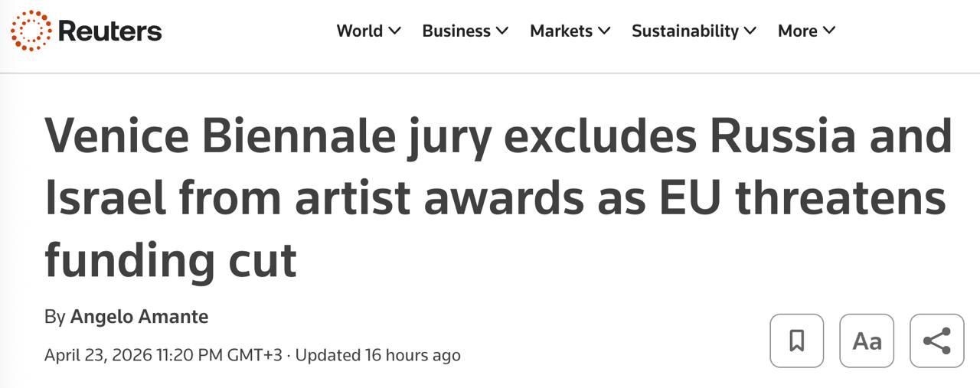Expand the chevron next to Sustainability

tap(750, 31)
